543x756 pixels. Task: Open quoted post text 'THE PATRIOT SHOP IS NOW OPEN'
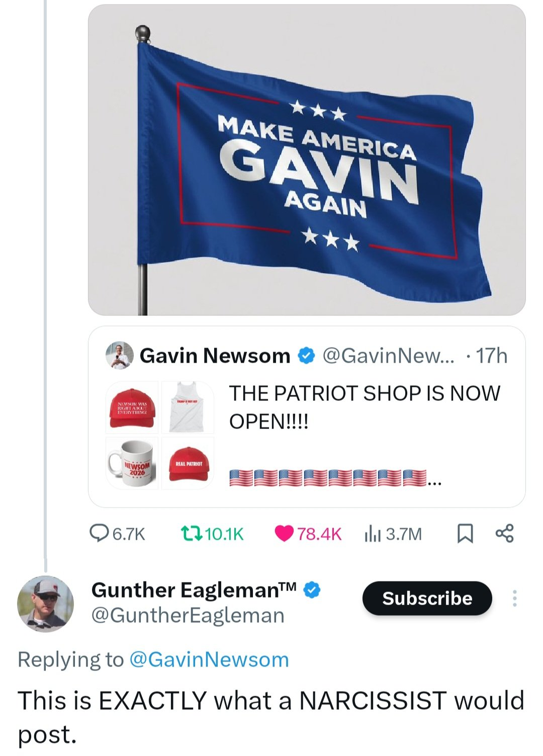(365, 407)
